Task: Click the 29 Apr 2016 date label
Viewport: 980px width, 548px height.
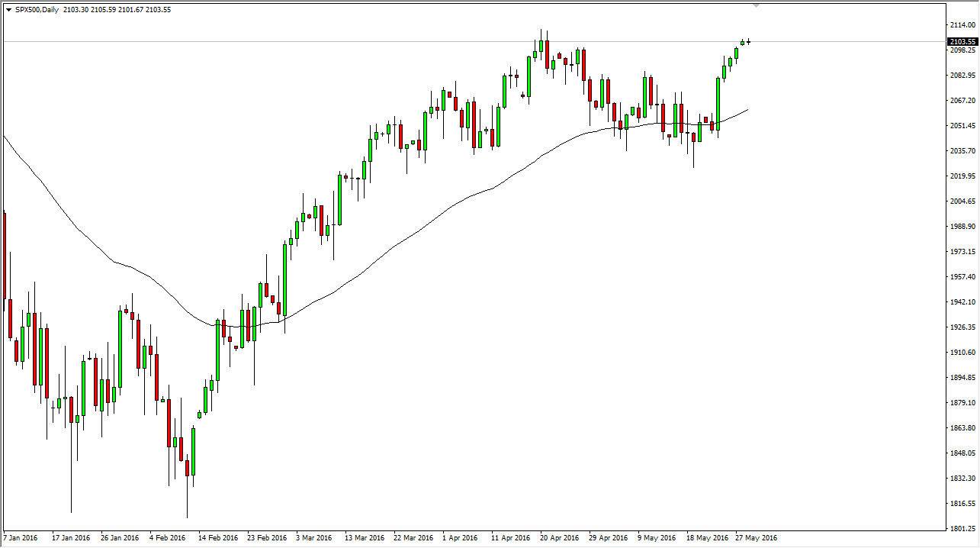Action: click(x=609, y=538)
